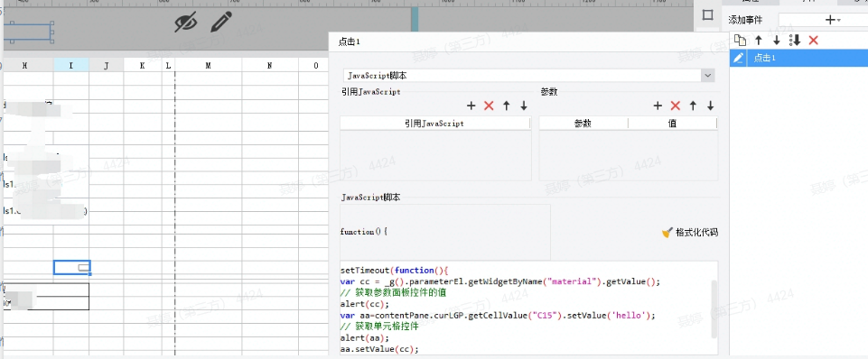This screenshot has height=359, width=868.
Task: Click the pencil icon beside 点击1 event
Action: tap(738, 58)
